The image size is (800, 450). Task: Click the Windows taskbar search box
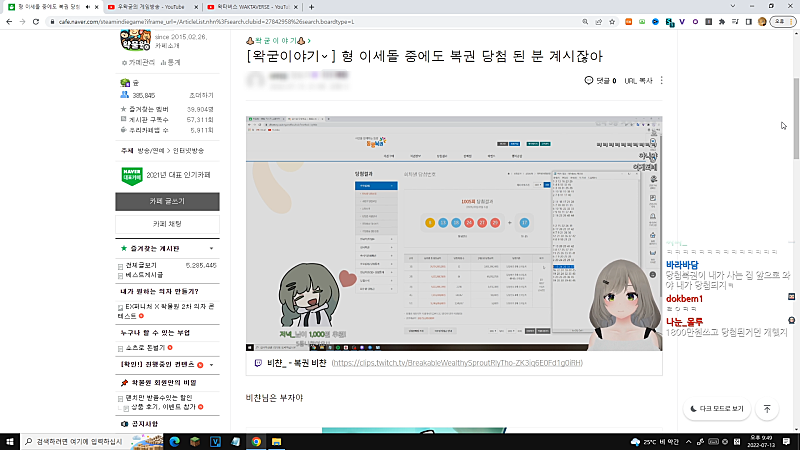point(92,441)
